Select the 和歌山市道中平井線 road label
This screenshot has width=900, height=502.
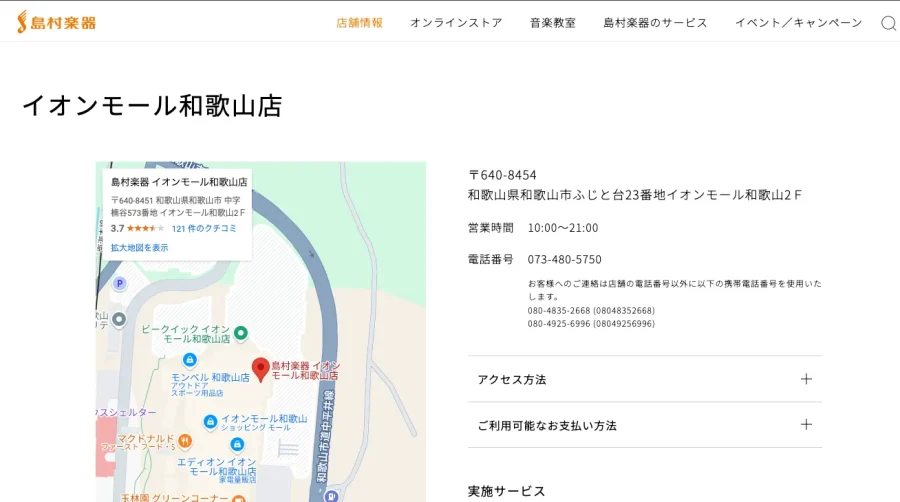point(325,437)
